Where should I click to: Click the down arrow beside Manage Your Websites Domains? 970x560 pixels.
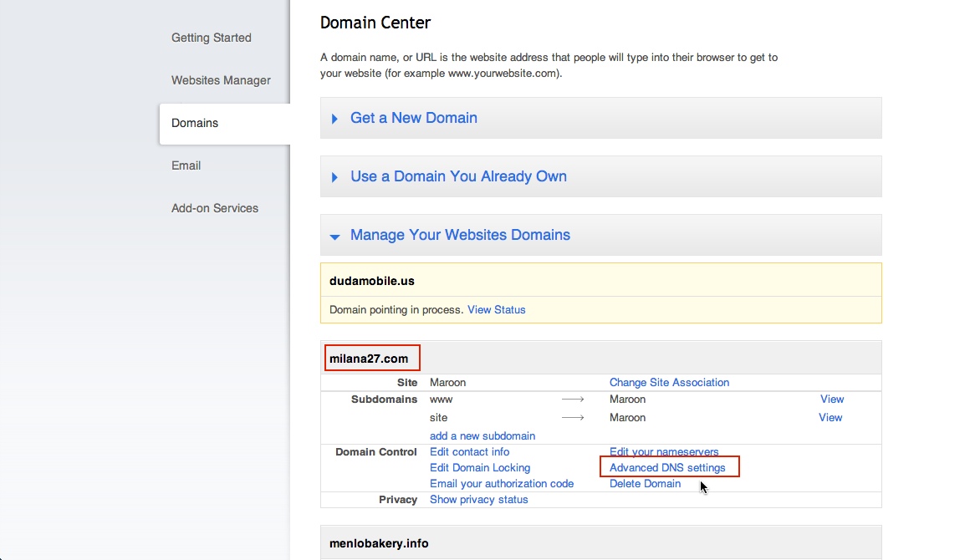(x=334, y=237)
